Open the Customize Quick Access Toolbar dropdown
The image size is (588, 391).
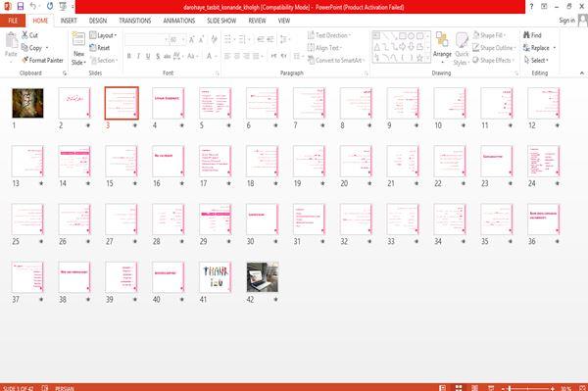tap(73, 7)
